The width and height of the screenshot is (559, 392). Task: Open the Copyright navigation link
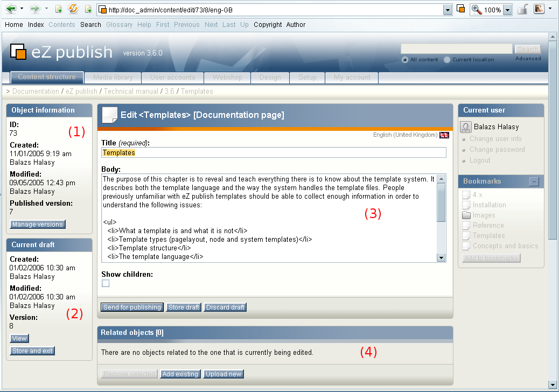click(x=268, y=25)
